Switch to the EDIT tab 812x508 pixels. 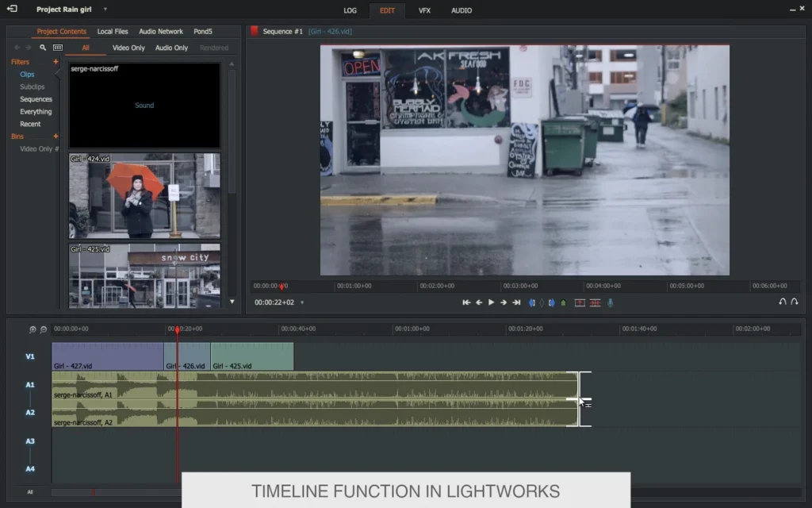[x=387, y=10]
